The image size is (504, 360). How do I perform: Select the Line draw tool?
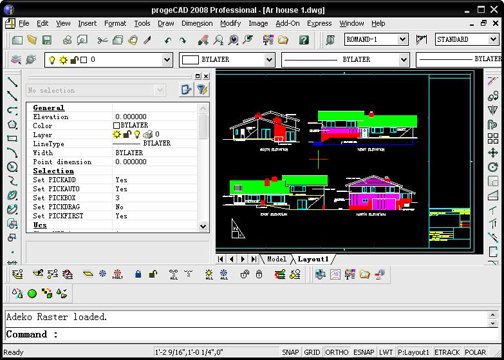click(x=12, y=82)
